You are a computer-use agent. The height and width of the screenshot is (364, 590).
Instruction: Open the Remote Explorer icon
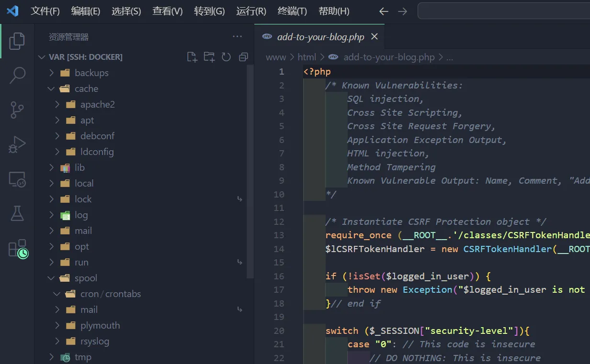click(x=17, y=179)
